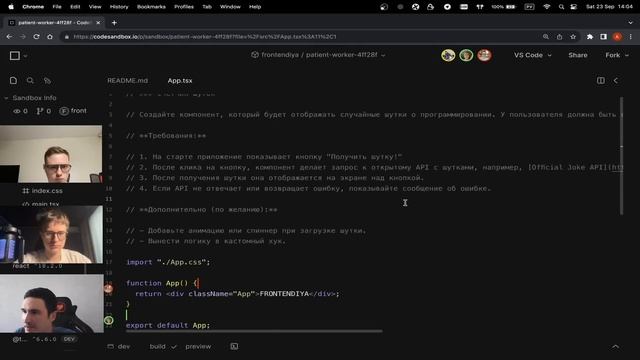The height and width of the screenshot is (360, 640).
Task: Click the codesandbox.io address bar
Action: pos(302,37)
